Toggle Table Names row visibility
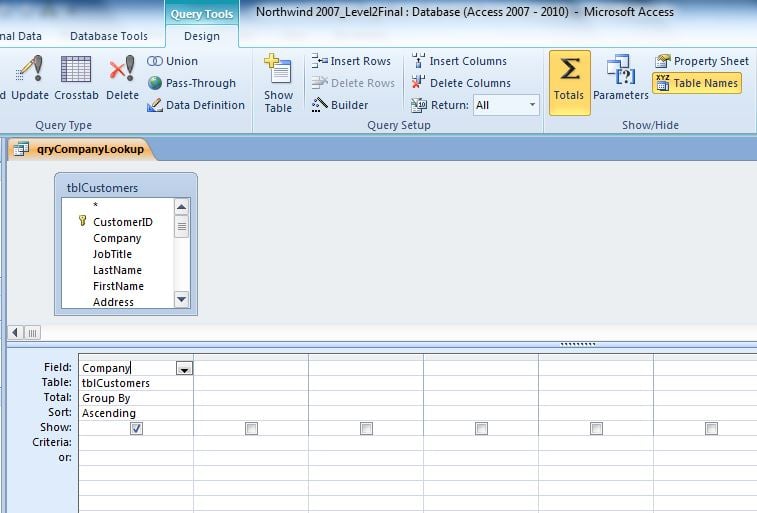757x513 pixels. tap(697, 83)
